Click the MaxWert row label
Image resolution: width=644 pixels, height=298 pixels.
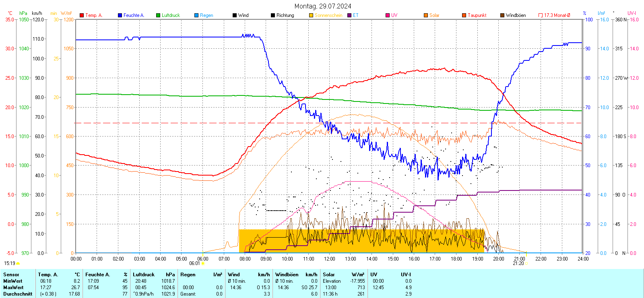tap(13, 288)
